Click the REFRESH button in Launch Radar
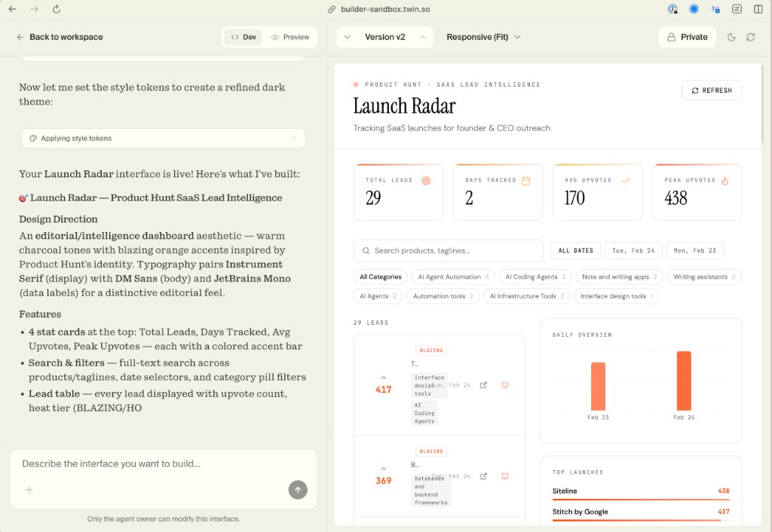The image size is (772, 532). pos(712,90)
